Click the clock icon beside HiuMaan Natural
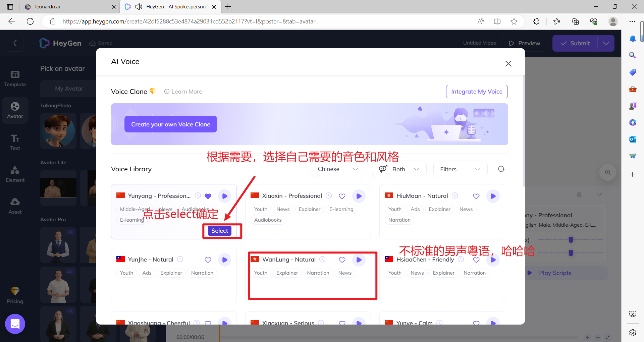The width and height of the screenshot is (644, 342). pos(455,195)
